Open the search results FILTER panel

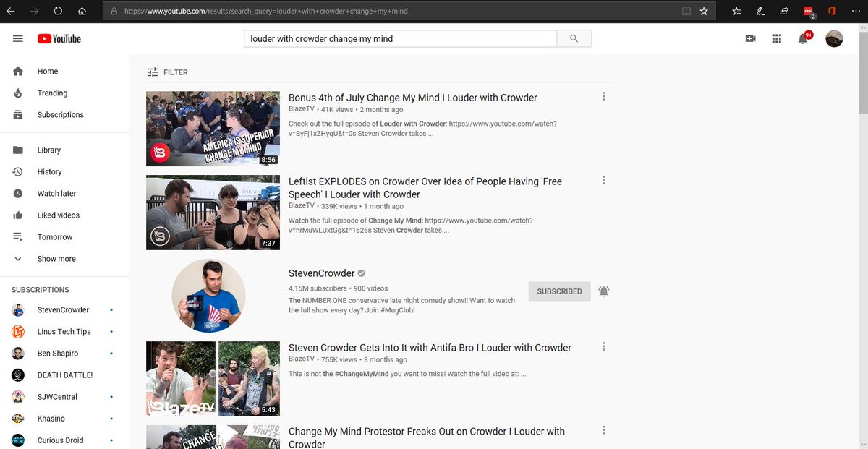[167, 72]
